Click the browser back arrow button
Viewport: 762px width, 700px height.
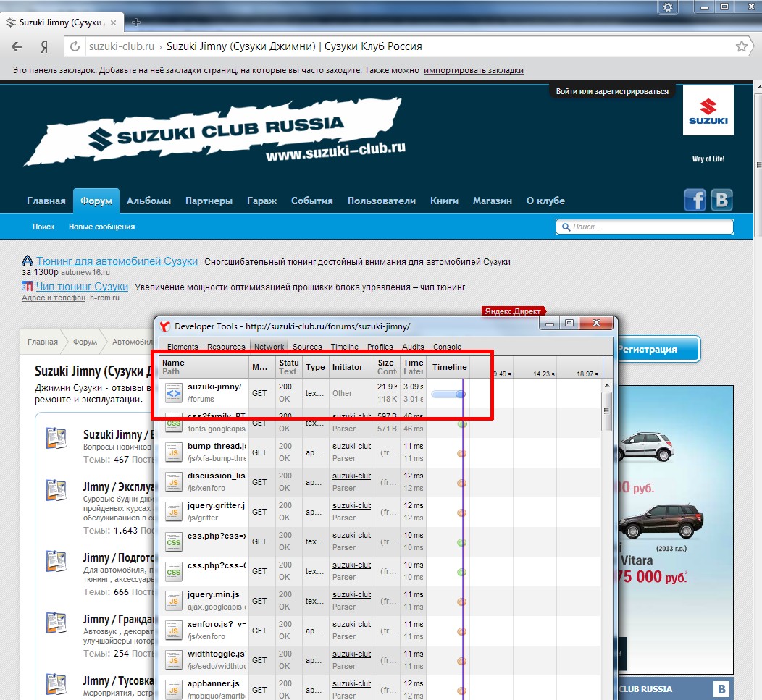[17, 46]
